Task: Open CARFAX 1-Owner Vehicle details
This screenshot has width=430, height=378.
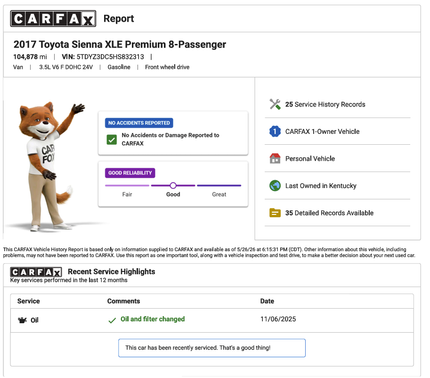Action: [x=322, y=131]
